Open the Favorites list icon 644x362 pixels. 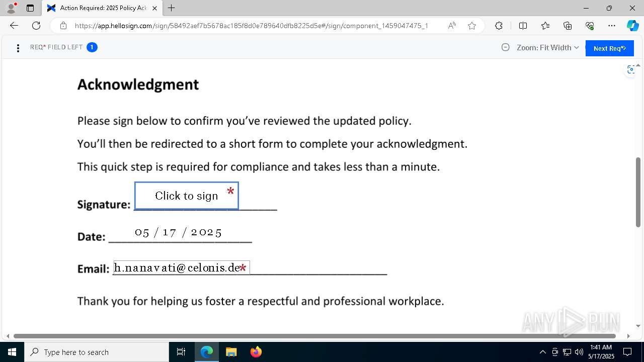click(545, 26)
